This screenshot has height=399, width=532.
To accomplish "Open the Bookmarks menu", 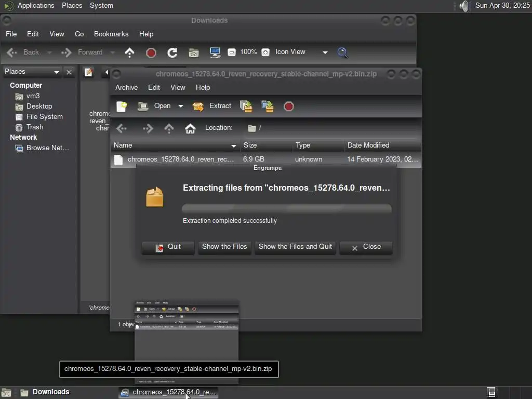I will (x=111, y=34).
